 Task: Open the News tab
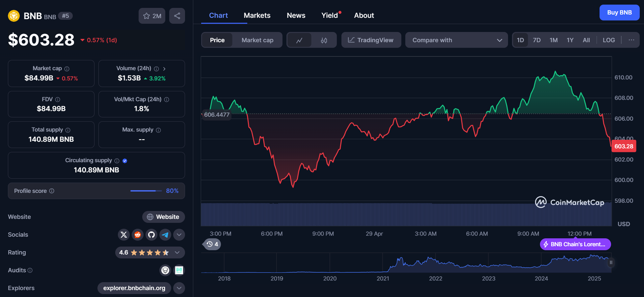tap(296, 15)
